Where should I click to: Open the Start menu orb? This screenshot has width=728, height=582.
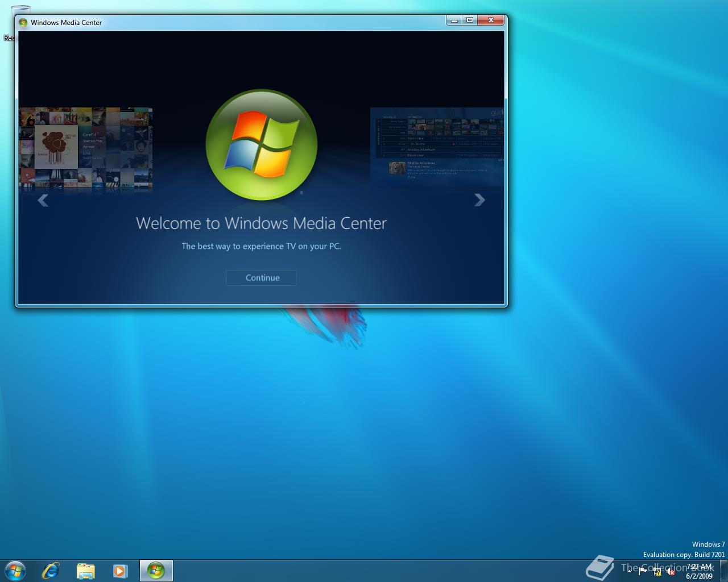tap(15, 571)
